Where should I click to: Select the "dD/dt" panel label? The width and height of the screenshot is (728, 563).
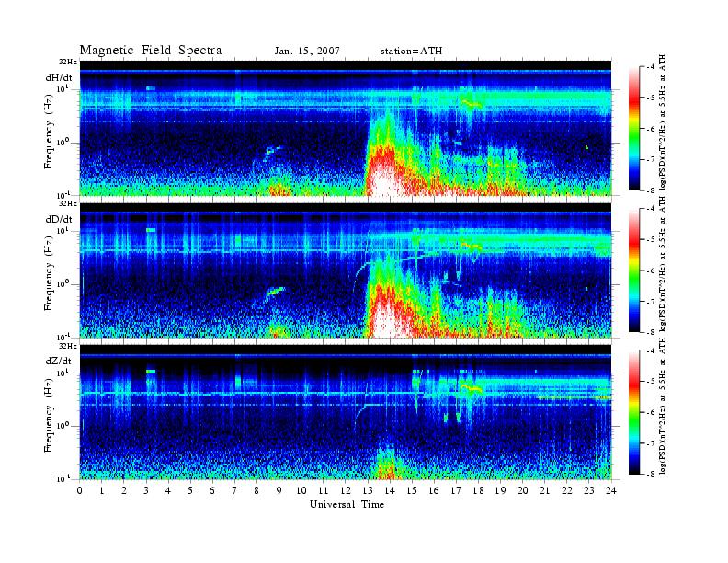(59, 219)
